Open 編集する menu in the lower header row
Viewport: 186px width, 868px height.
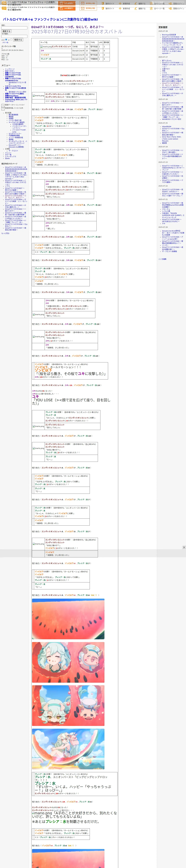(140, 8)
